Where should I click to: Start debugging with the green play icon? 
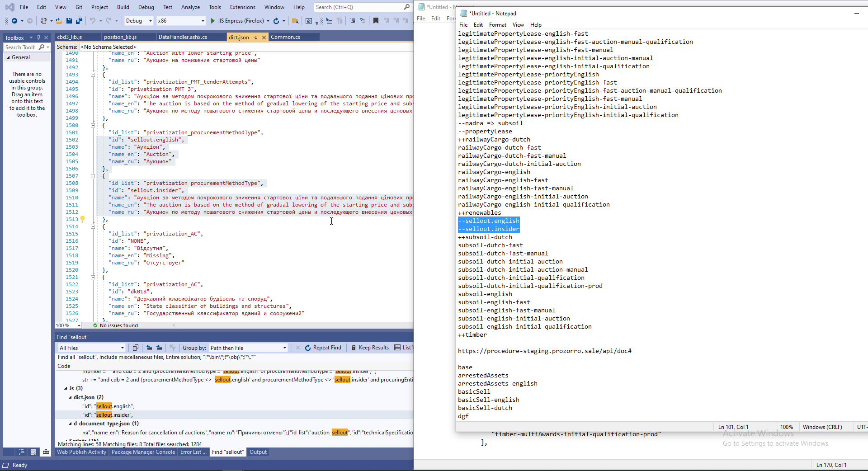click(213, 21)
